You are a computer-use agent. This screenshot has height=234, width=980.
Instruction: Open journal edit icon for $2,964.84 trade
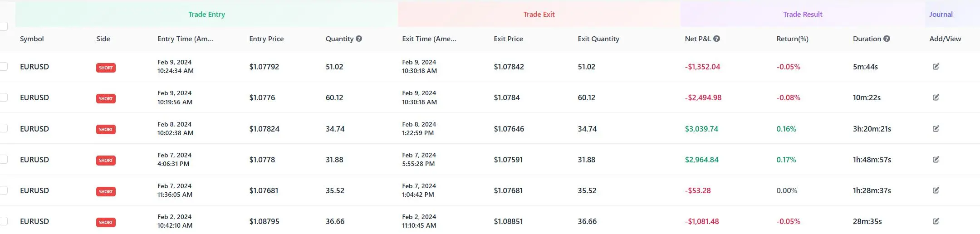pos(936,160)
